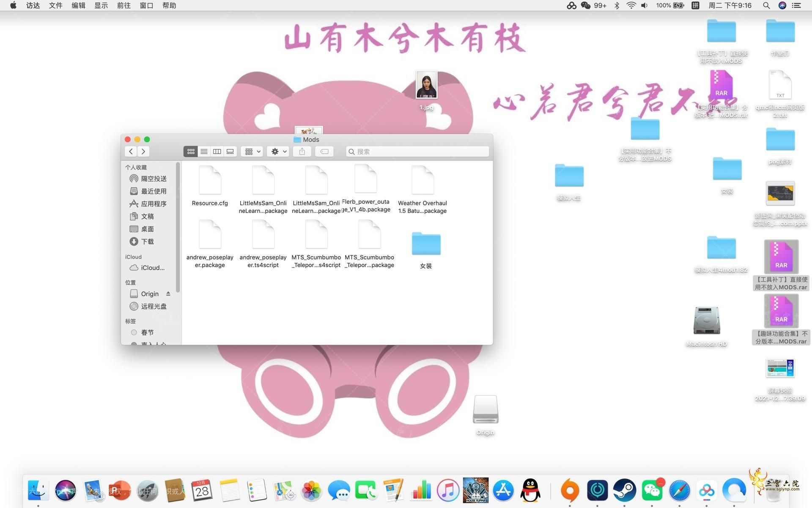This screenshot has width=812, height=508.
Task: Click the Wi-Fi menu bar icon
Action: [x=631, y=6]
